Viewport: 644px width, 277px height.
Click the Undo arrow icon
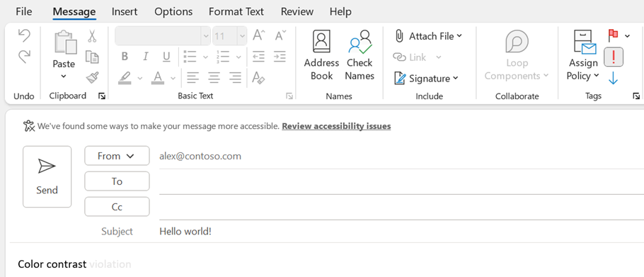[x=24, y=36]
